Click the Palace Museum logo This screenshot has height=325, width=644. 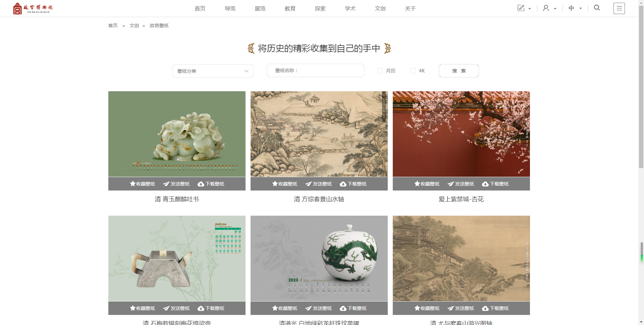click(x=33, y=8)
